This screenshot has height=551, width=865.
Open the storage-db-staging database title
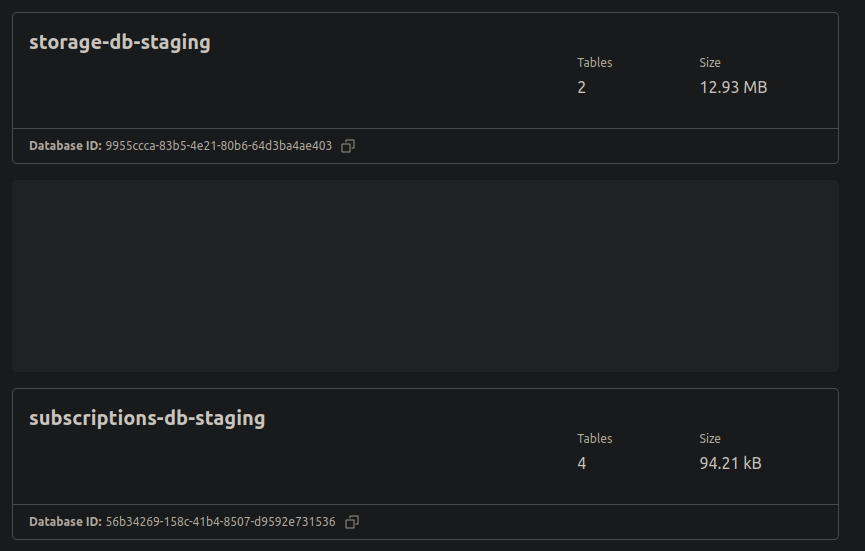[120, 42]
